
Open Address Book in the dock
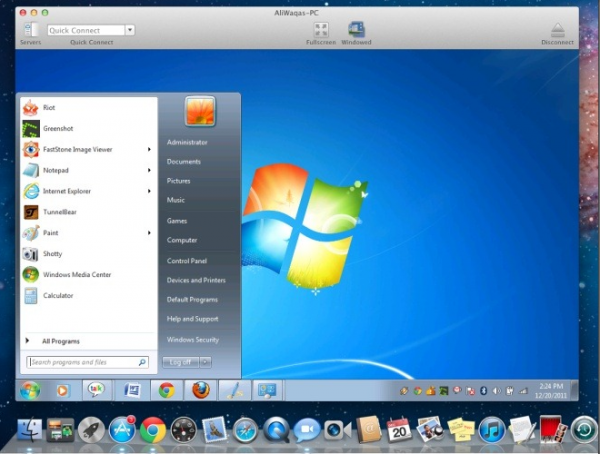coord(369,430)
